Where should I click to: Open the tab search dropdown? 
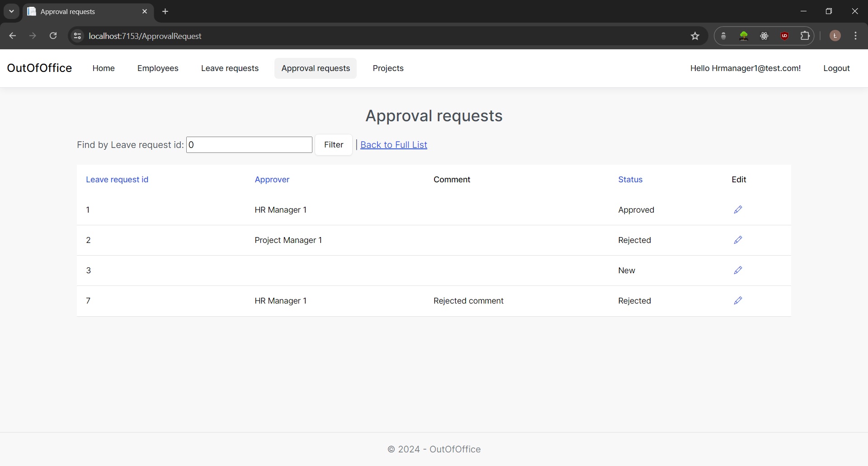click(11, 11)
